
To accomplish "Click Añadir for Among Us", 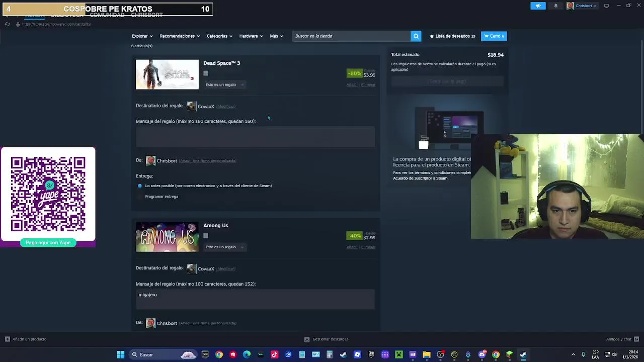I will click(x=352, y=247).
